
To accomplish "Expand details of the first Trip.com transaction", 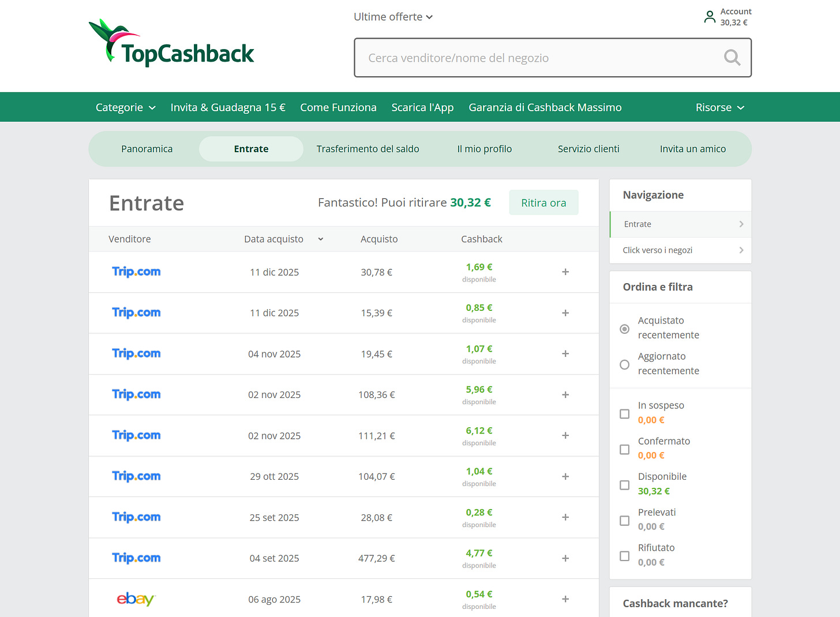I will pos(565,272).
